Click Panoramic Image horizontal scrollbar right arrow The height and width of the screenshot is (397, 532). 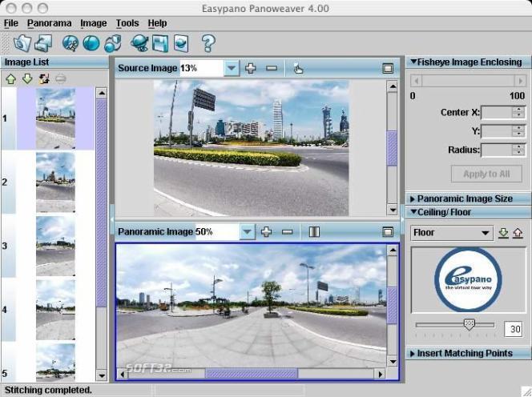[380, 374]
